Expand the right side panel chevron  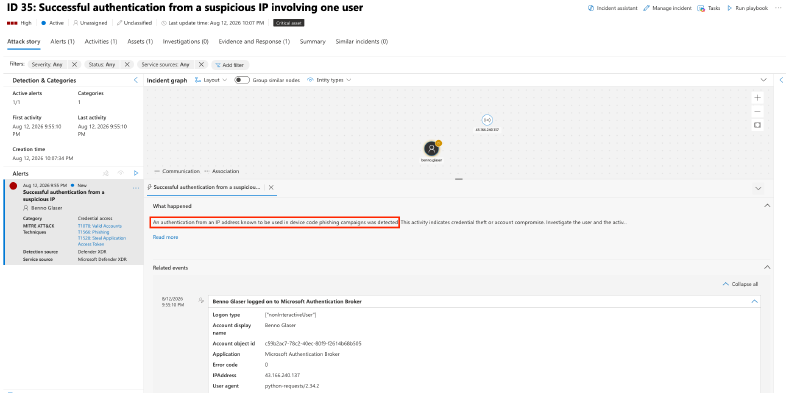[x=782, y=80]
